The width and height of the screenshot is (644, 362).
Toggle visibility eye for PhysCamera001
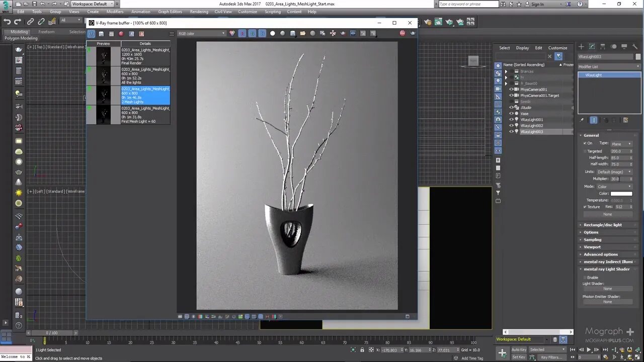pos(512,89)
